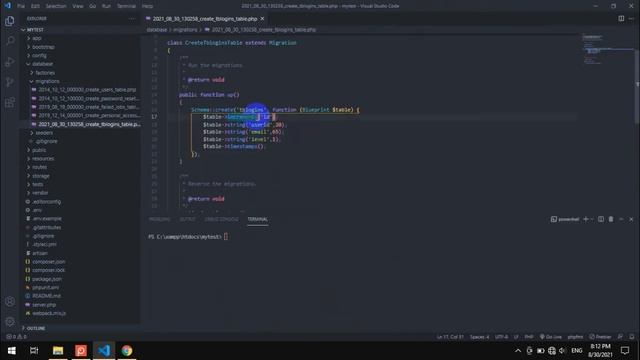Open the Help menu
This screenshot has width=640, height=360.
(147, 6)
